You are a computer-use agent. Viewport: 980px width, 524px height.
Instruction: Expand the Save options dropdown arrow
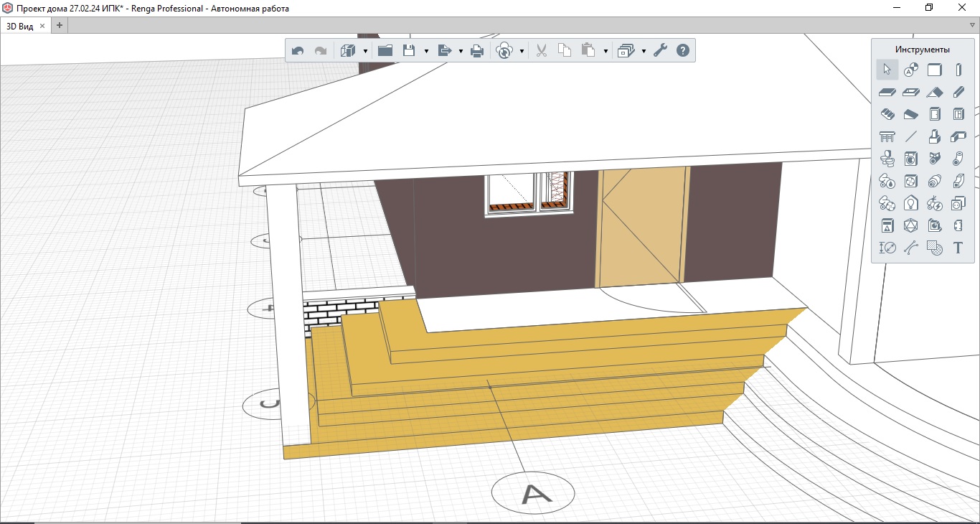pyautogui.click(x=426, y=51)
